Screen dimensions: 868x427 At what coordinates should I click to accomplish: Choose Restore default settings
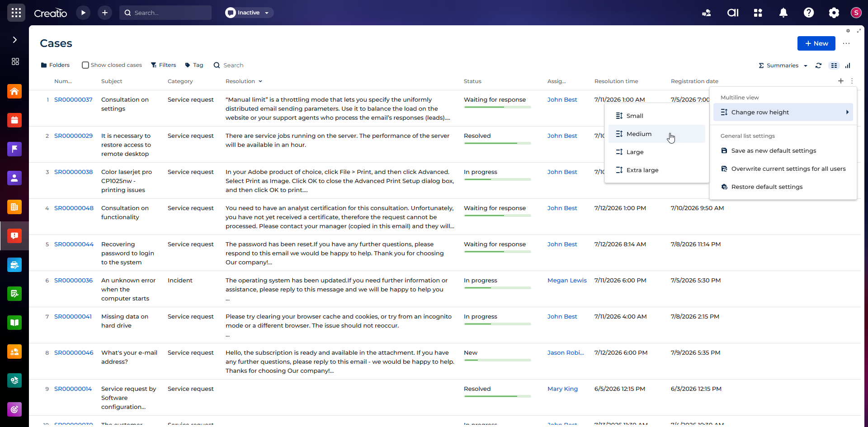pyautogui.click(x=783, y=187)
